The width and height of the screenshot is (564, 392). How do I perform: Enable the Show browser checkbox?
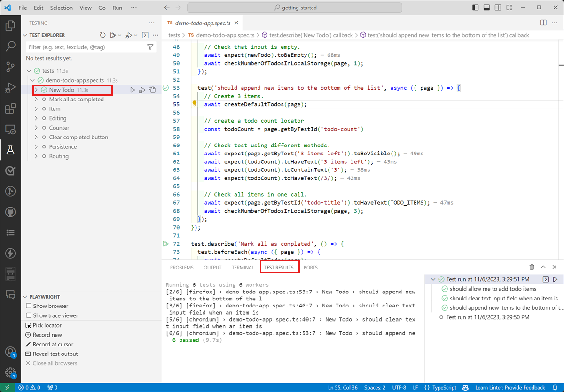tap(29, 306)
